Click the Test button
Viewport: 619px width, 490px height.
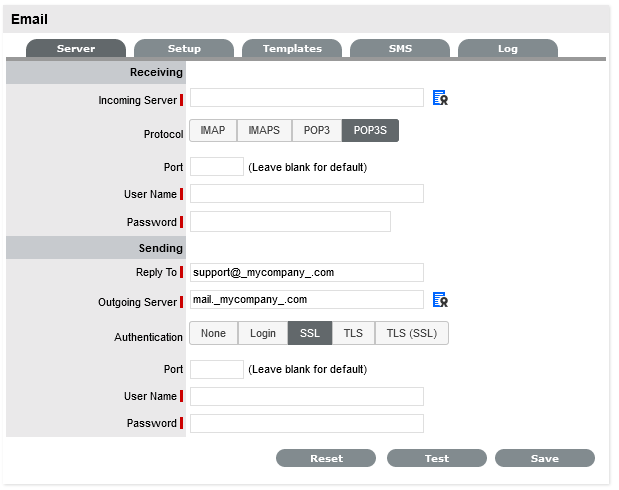(x=437, y=458)
